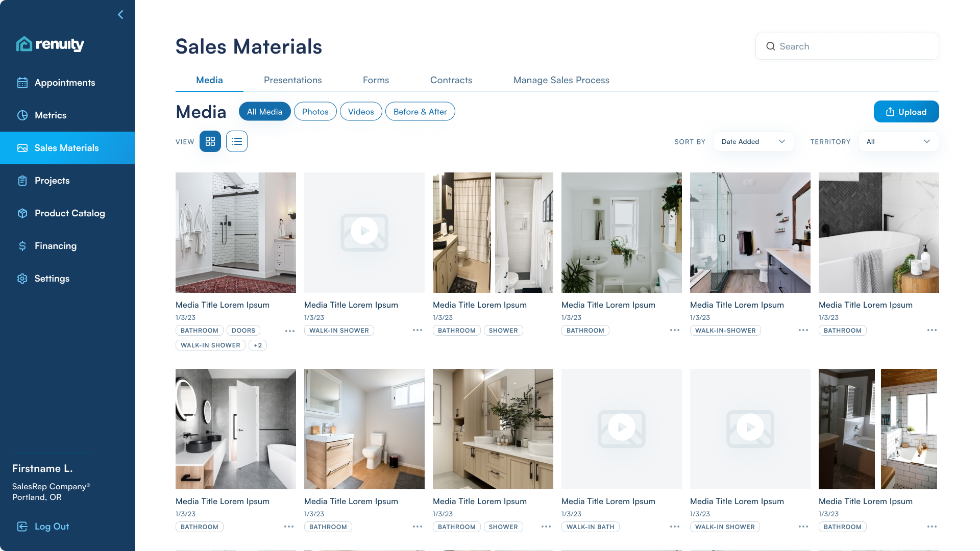Screen dimensions: 980x551
Task: Open the Contracts tab
Action: [x=451, y=80]
